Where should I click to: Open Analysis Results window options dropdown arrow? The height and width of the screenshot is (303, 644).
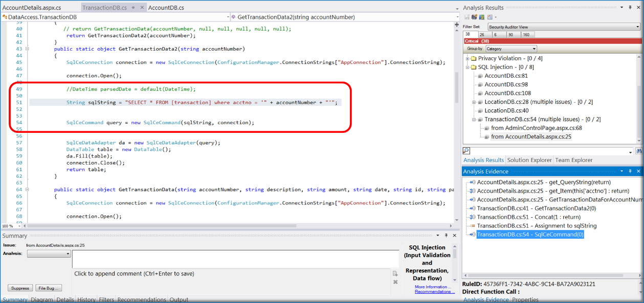(x=622, y=8)
